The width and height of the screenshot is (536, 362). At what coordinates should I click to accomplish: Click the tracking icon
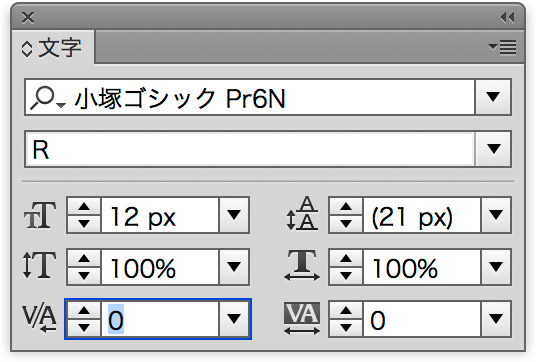point(302,318)
